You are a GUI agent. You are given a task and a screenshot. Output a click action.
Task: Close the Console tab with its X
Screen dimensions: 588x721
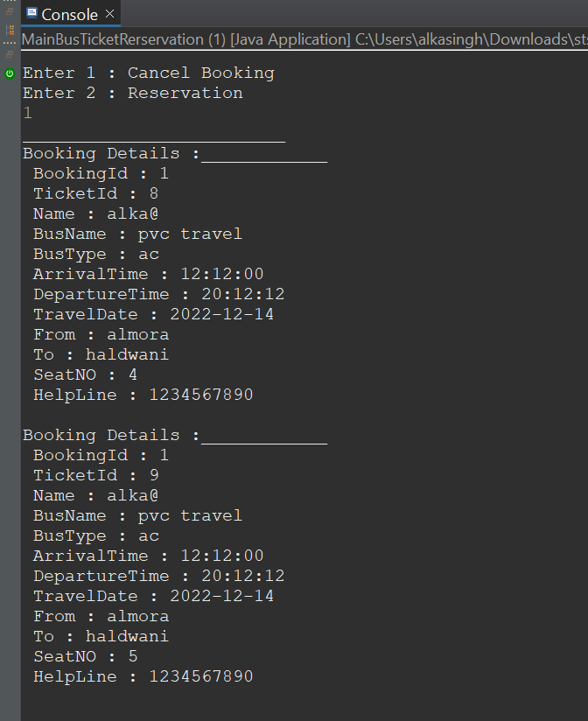[x=108, y=14]
